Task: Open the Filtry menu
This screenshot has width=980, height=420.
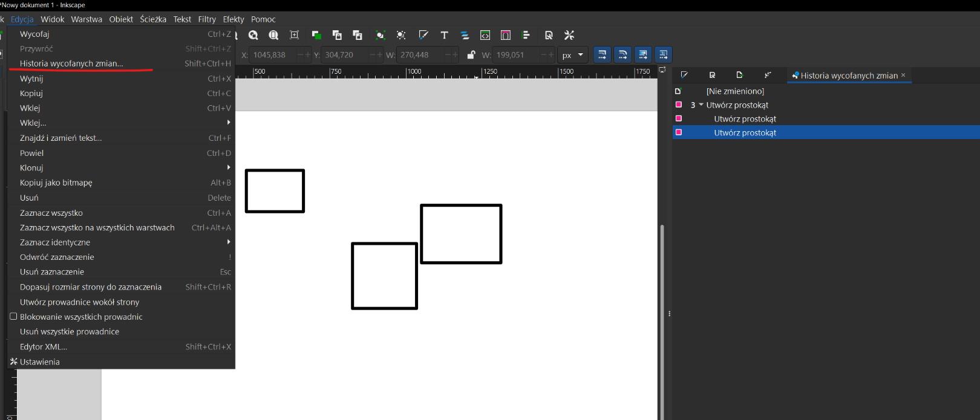Action: (x=207, y=19)
